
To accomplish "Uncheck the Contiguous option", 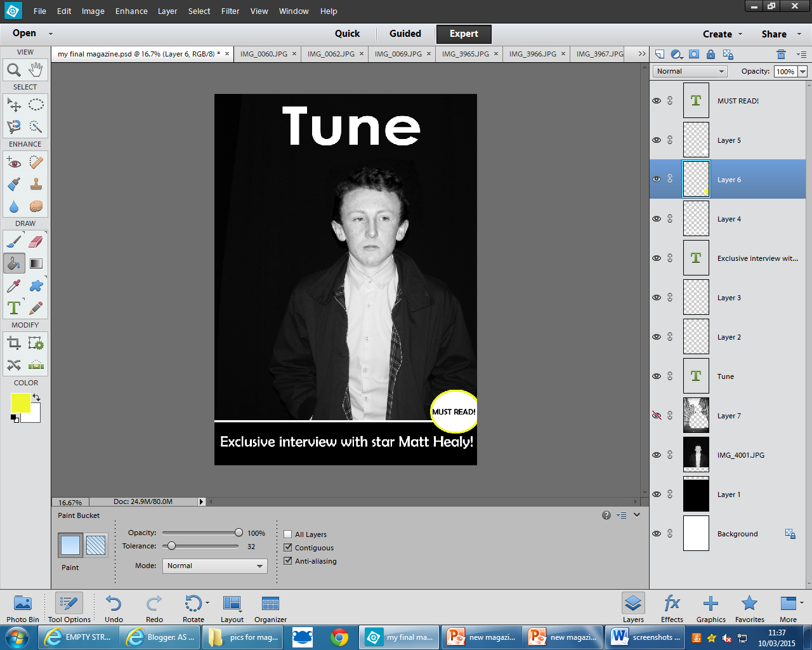I will click(288, 548).
